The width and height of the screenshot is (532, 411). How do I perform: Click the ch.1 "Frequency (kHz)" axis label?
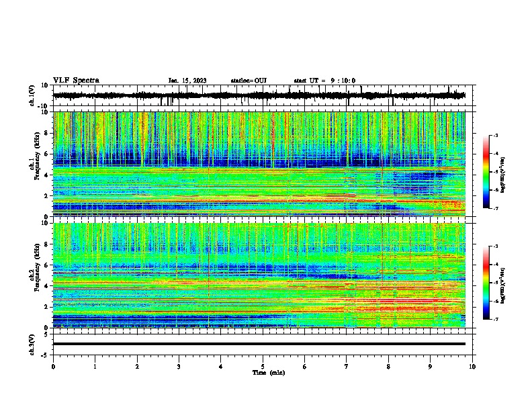pyautogui.click(x=37, y=156)
